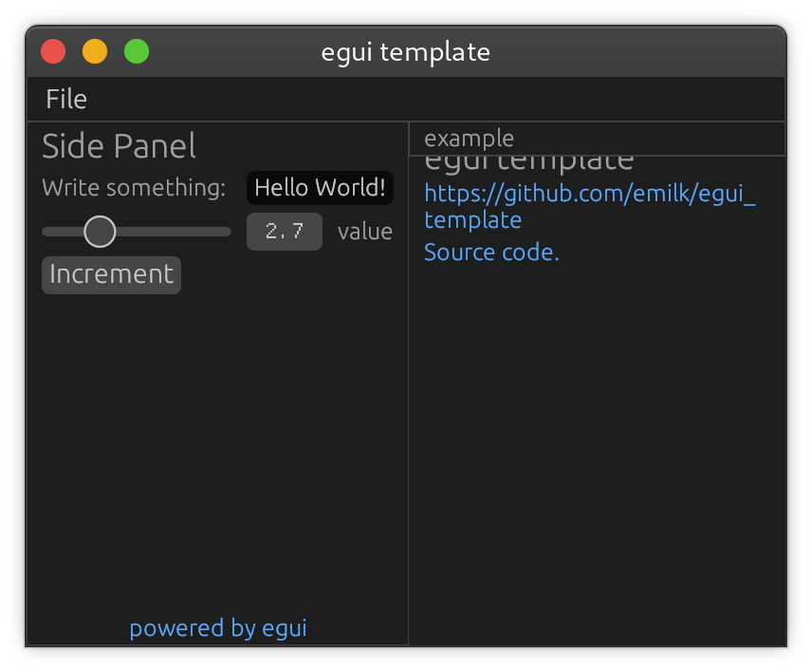Click "powered by egui" at the bottom
This screenshot has width=812, height=672.
point(217,627)
